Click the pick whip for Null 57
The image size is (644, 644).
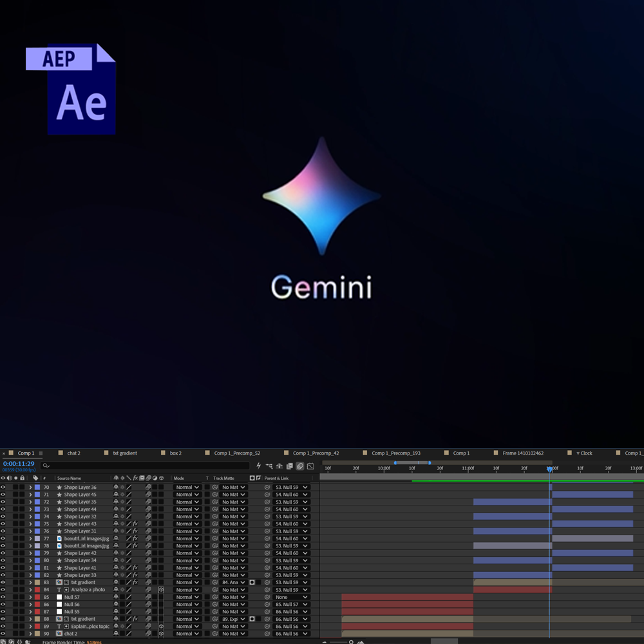pos(267,597)
